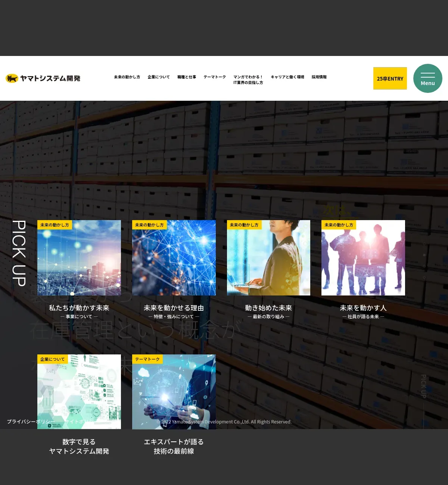
Task: Open the city skyline thumbnail for 私たちが動かす未来
Action: tap(79, 258)
